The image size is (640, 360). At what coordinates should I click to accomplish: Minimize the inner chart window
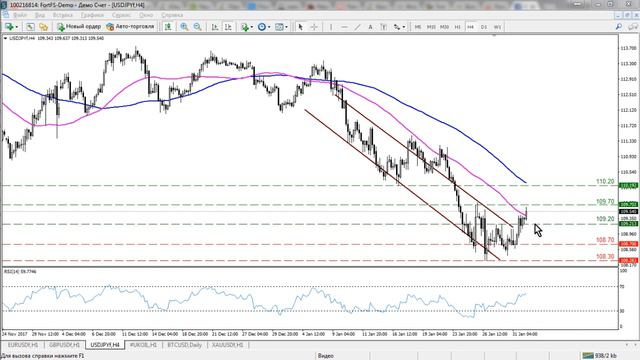point(619,15)
